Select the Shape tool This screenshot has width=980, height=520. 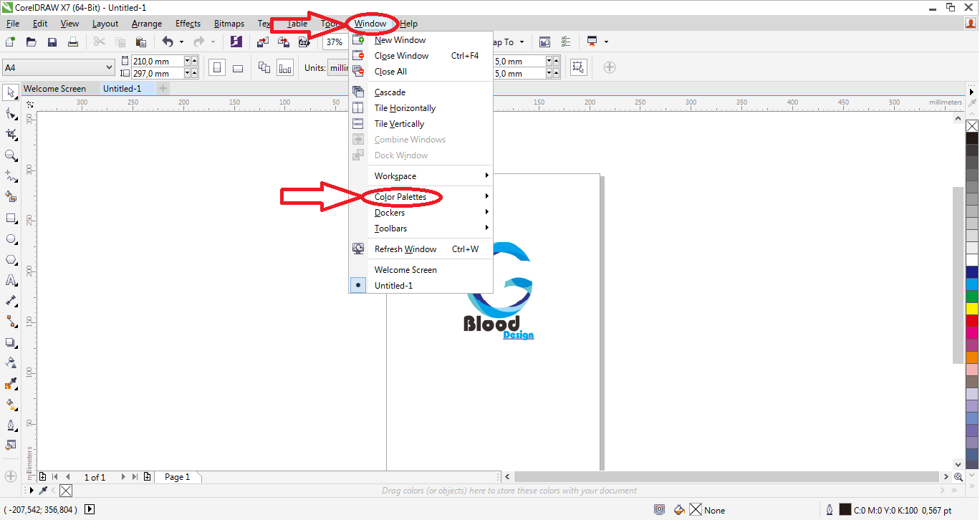(x=10, y=113)
